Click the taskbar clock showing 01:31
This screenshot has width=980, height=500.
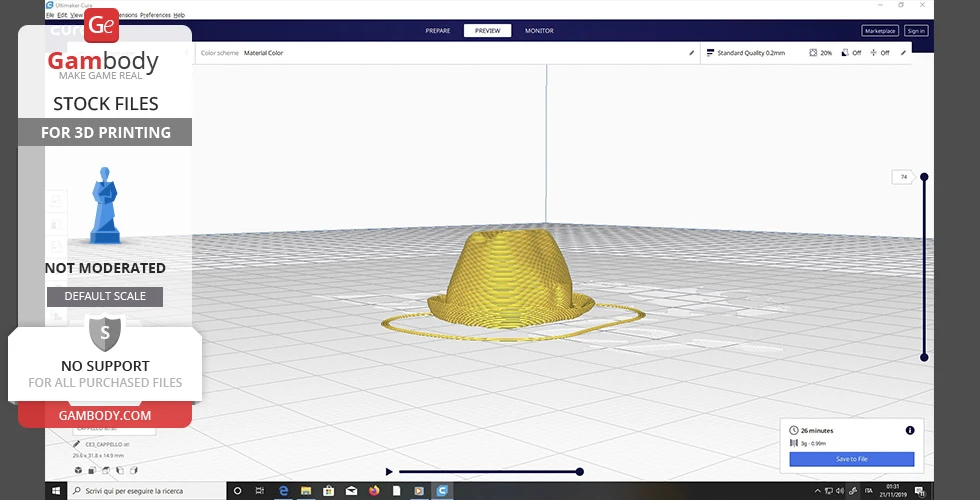[x=892, y=491]
